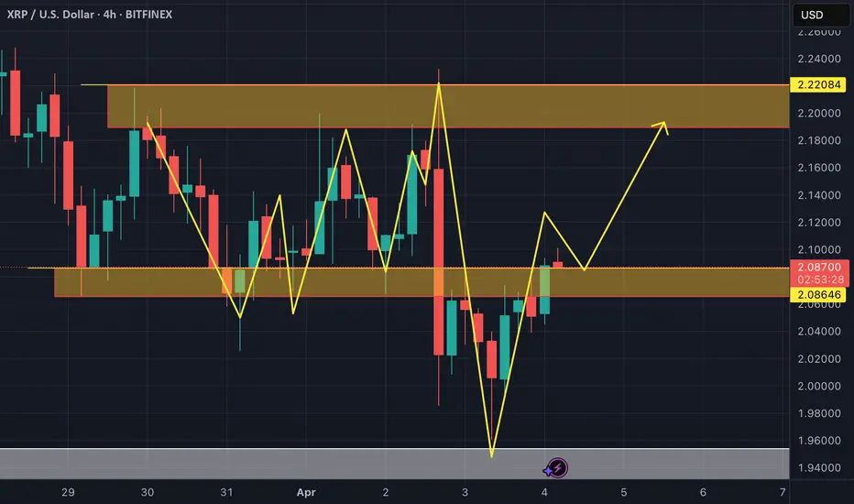Click the 2.24000 price axis value
Screen dimensions: 854x504
[x=818, y=59]
